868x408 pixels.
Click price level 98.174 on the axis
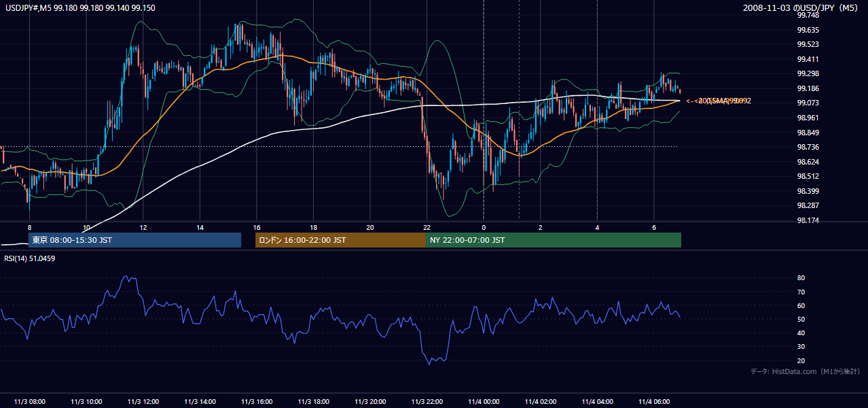pos(808,220)
